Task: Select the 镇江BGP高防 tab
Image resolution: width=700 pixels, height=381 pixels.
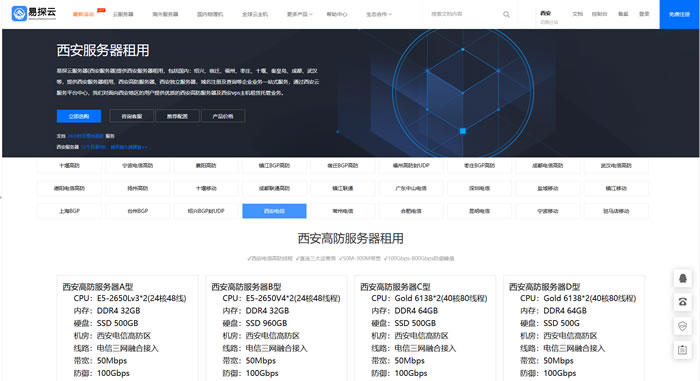Action: tap(274, 166)
